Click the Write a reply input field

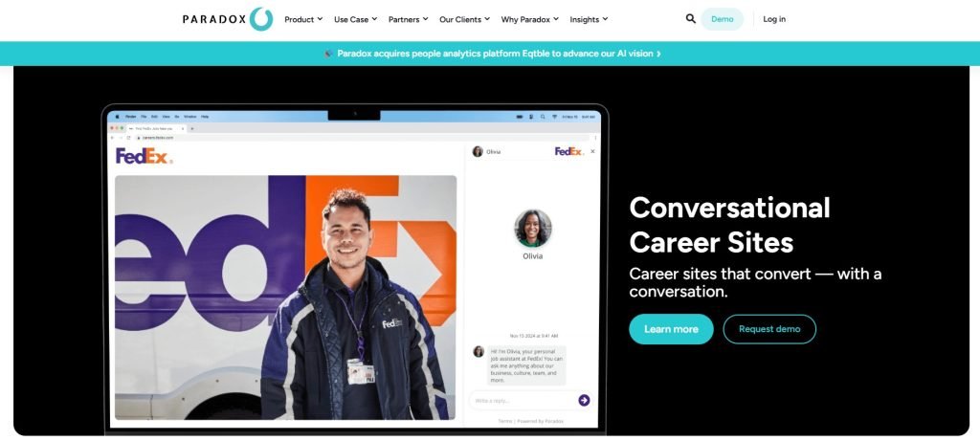[x=522, y=401]
